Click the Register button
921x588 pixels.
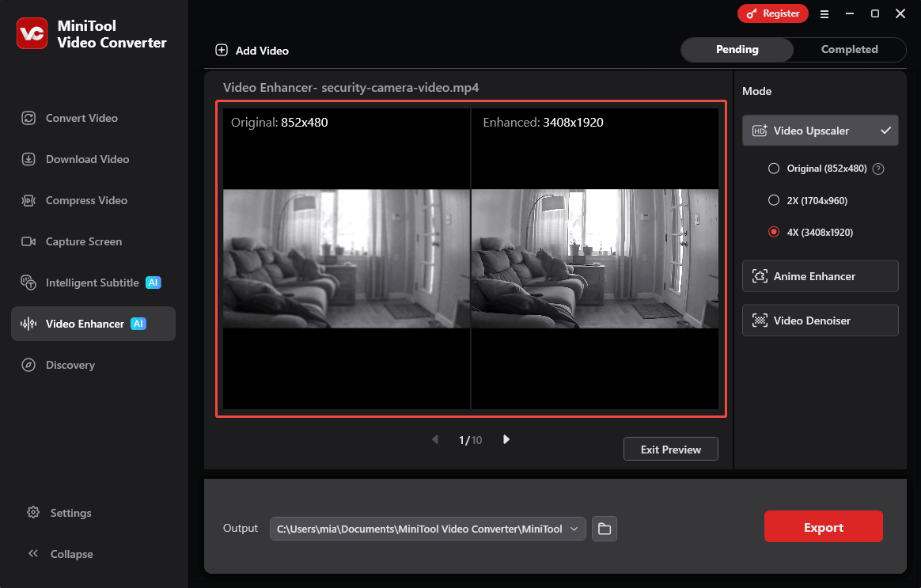click(x=773, y=13)
